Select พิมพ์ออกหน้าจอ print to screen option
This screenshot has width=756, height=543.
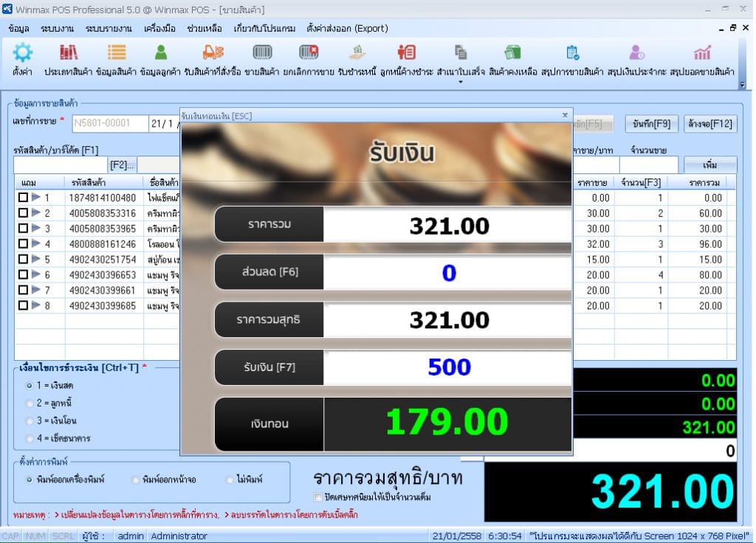pyautogui.click(x=136, y=480)
